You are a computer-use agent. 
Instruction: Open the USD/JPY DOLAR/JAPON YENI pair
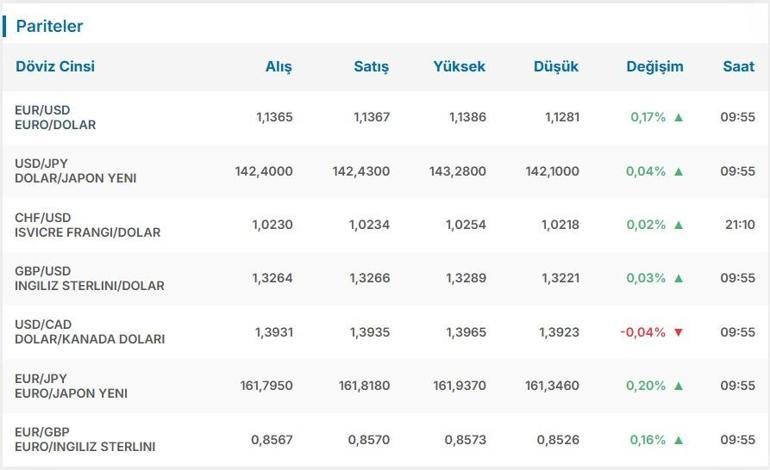pyautogui.click(x=76, y=171)
